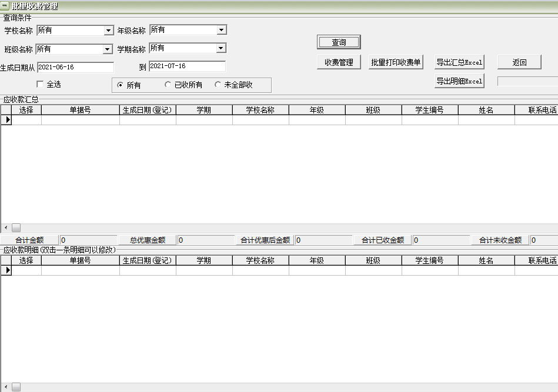Click 单据号 column header in 应收款明细
The image size is (558, 392).
coord(81,261)
